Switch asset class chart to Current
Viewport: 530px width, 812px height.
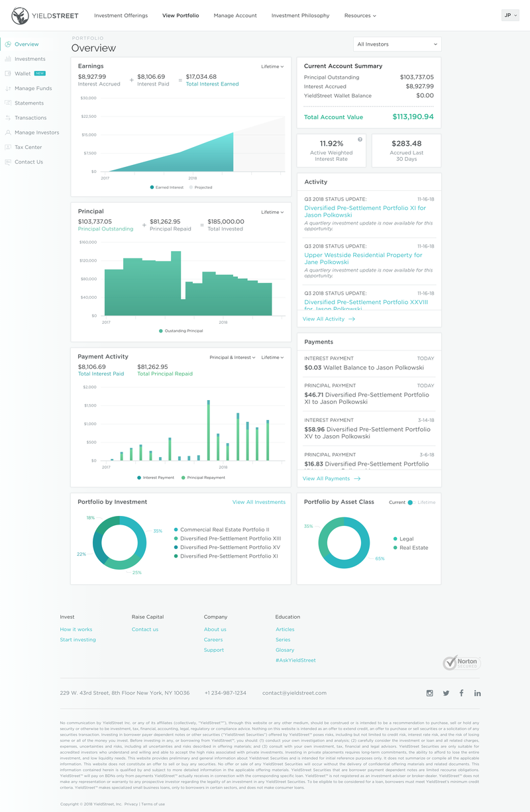(397, 502)
